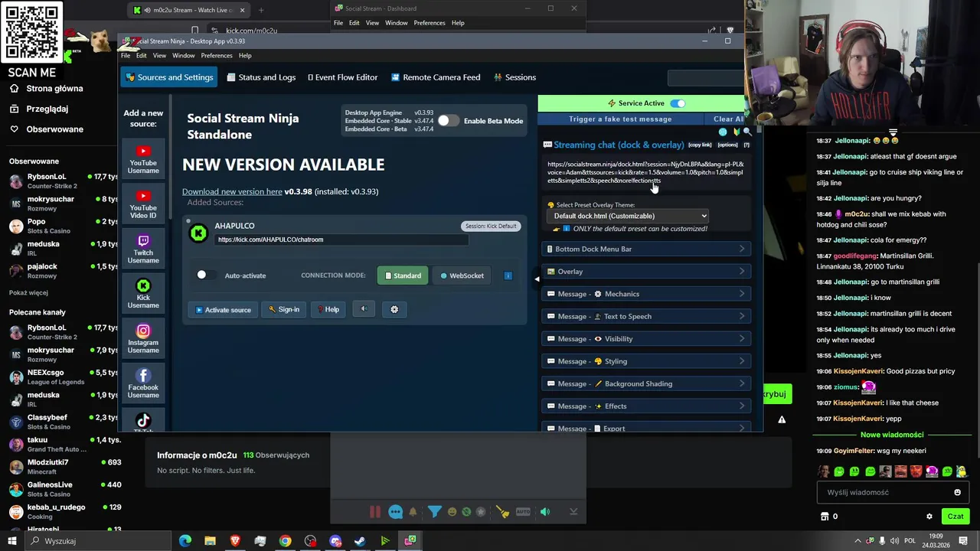Add a Facebook Username source

(x=143, y=384)
